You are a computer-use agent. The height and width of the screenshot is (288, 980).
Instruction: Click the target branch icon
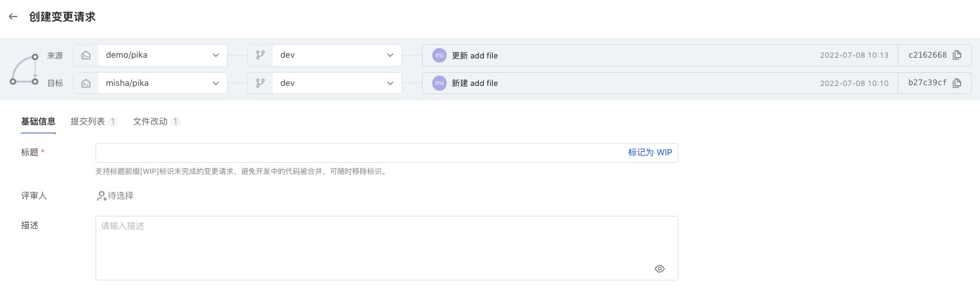point(260,83)
